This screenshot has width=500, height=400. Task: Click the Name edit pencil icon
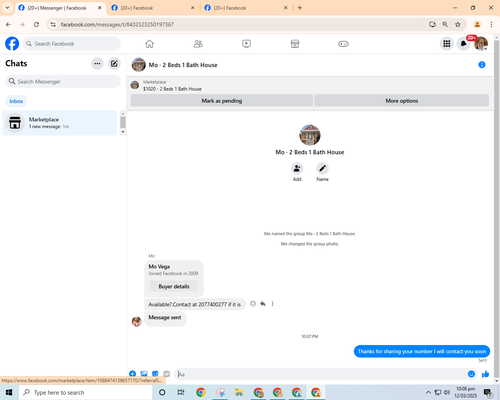coord(322,168)
